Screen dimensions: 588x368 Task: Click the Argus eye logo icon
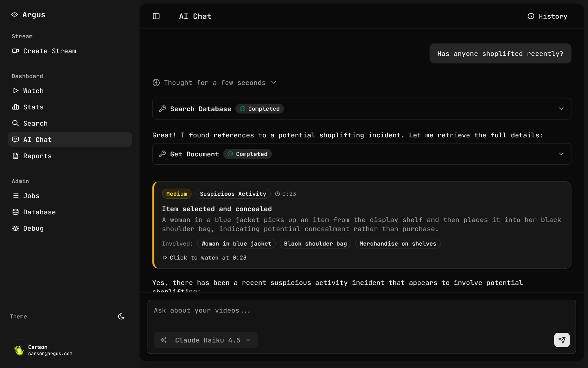pos(14,15)
